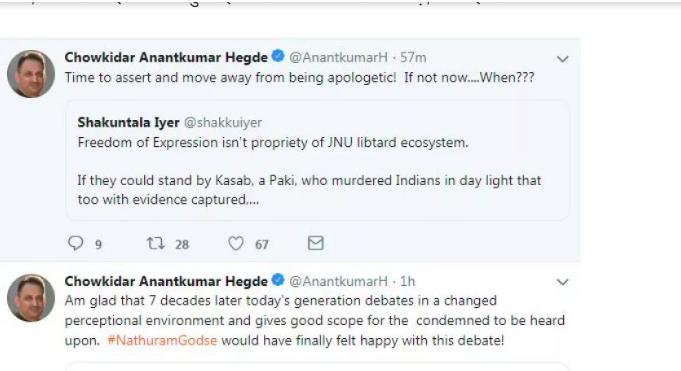
Task: Click the retweet count 28
Action: click(x=182, y=245)
